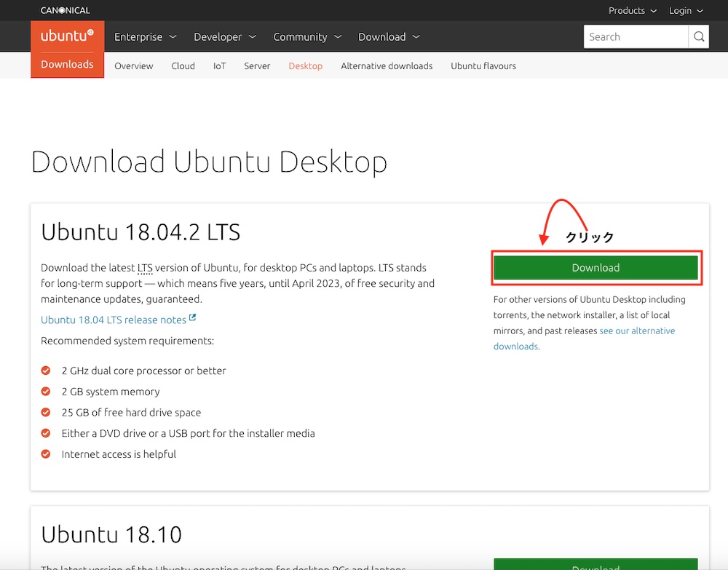Image resolution: width=728 pixels, height=570 pixels.
Task: Go to the IoT tab
Action: [220, 66]
